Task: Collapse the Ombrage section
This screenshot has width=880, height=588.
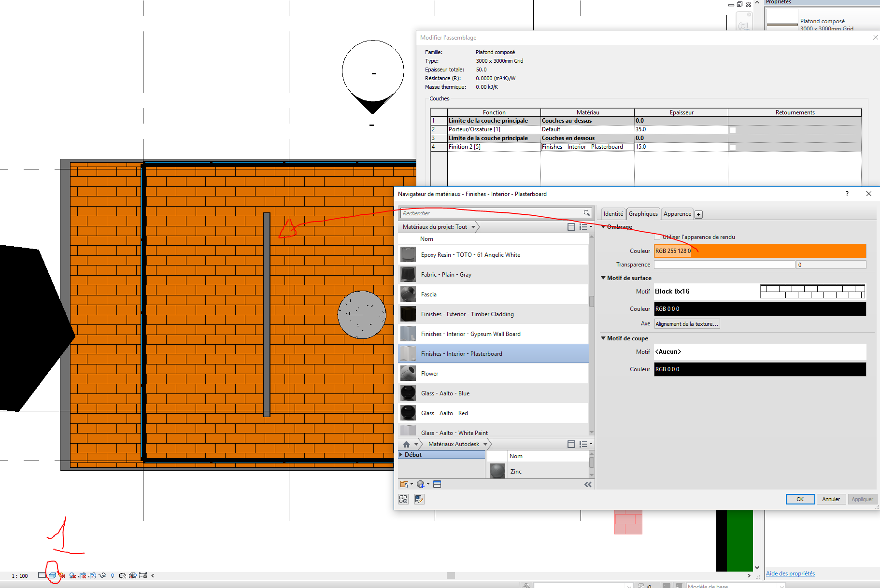Action: [x=603, y=227]
